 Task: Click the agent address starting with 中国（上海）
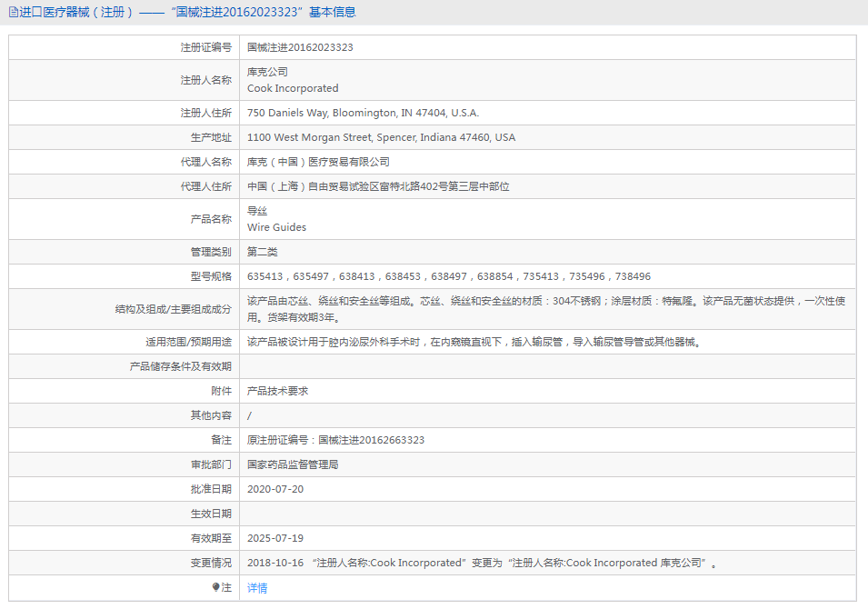coord(378,186)
